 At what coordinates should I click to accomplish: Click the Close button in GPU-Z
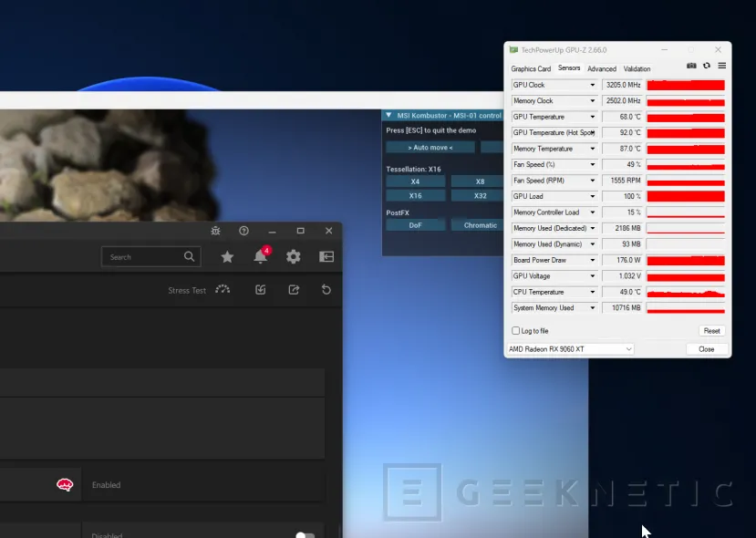[x=707, y=349]
